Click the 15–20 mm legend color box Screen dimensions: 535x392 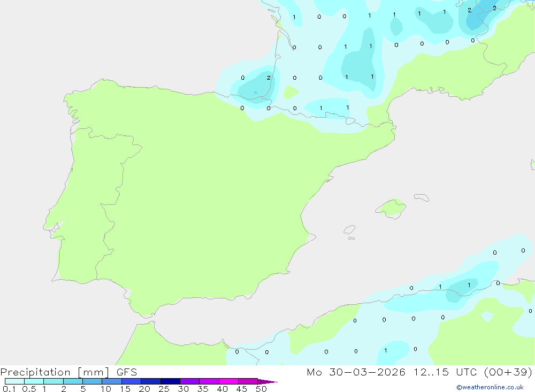(x=131, y=381)
